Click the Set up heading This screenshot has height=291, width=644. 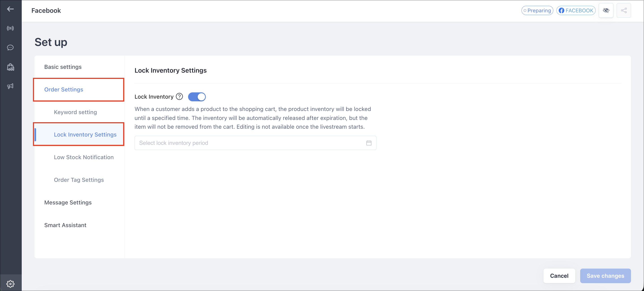[x=51, y=42]
